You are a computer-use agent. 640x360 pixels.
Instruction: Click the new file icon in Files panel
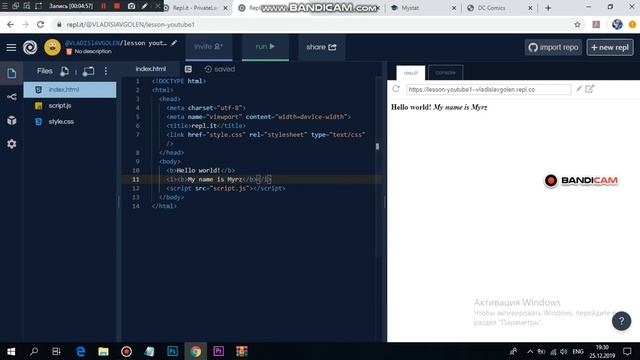64,71
